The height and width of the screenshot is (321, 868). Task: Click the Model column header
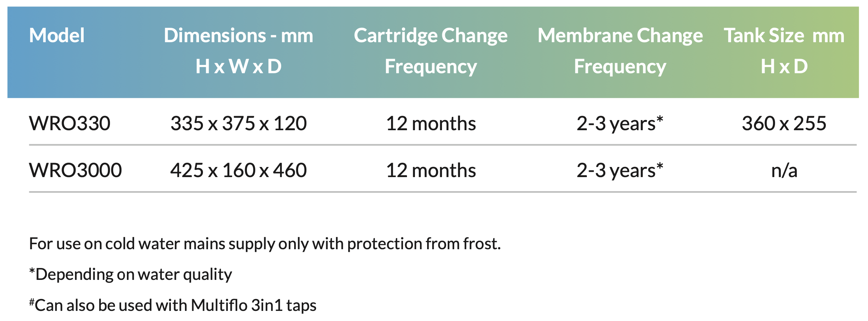point(57,36)
